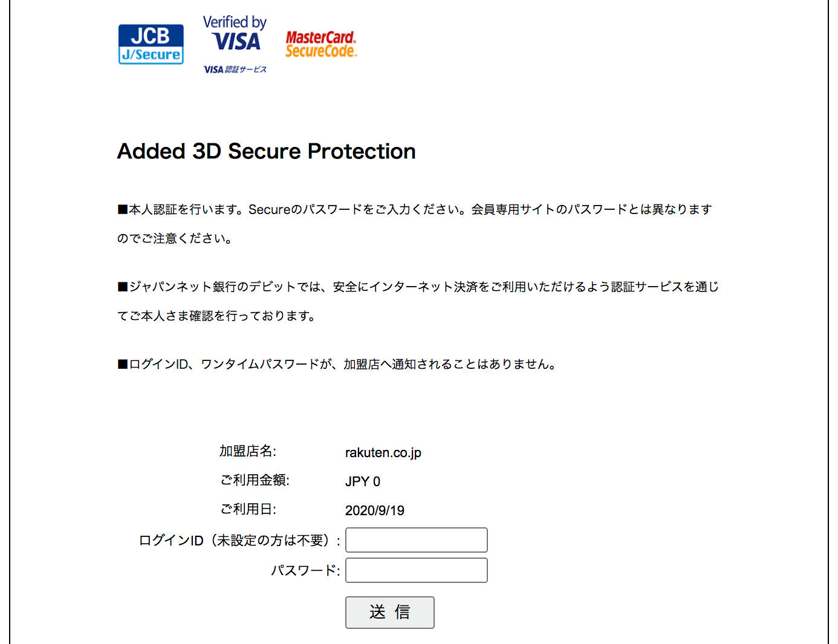Click the Verified by VISA logo

[x=235, y=34]
